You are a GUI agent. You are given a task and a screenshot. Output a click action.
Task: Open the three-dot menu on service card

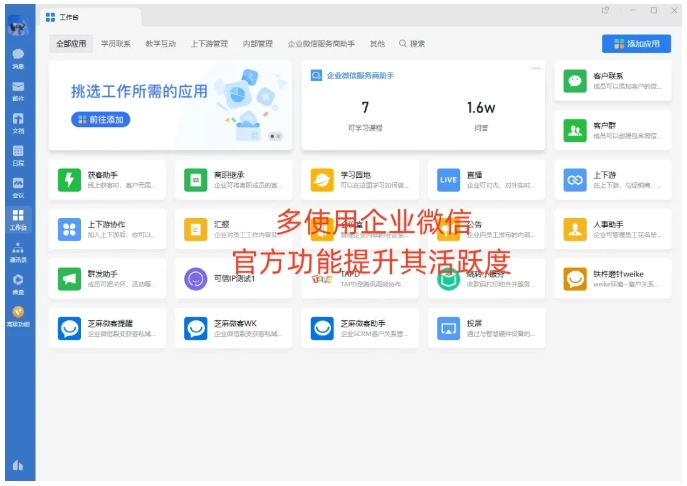pyautogui.click(x=536, y=68)
